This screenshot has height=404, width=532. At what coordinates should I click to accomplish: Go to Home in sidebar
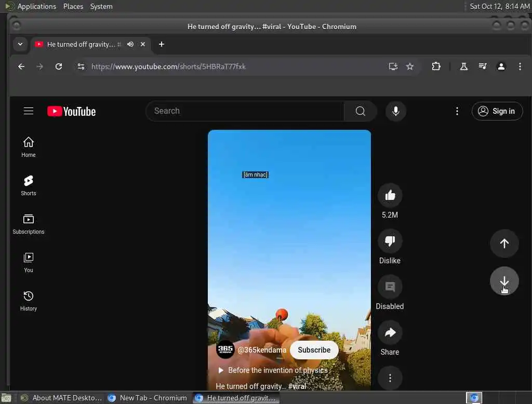pyautogui.click(x=29, y=147)
